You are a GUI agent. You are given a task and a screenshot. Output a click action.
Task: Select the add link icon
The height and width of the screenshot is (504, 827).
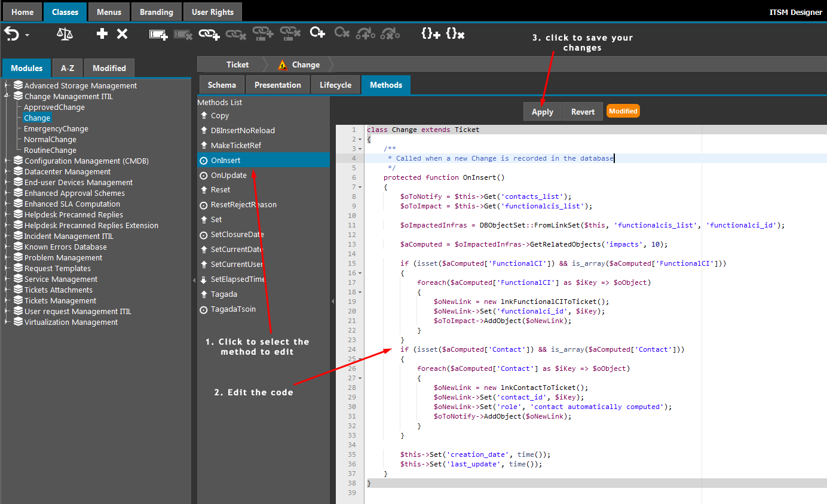pyautogui.click(x=209, y=34)
